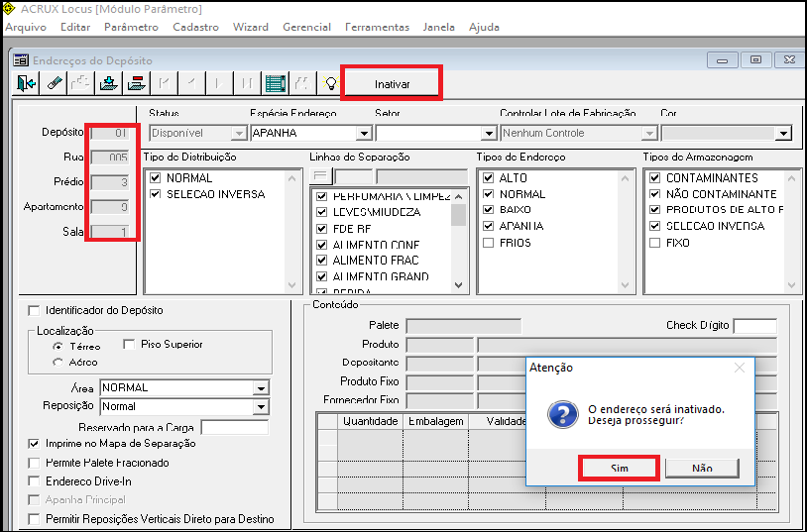Image resolution: width=807 pixels, height=532 pixels.
Task: Open the green grid list view icon
Action: 276,83
